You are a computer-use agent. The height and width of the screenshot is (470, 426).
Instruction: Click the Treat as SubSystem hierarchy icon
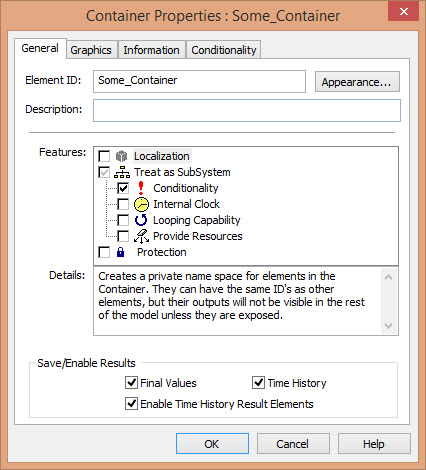(122, 172)
